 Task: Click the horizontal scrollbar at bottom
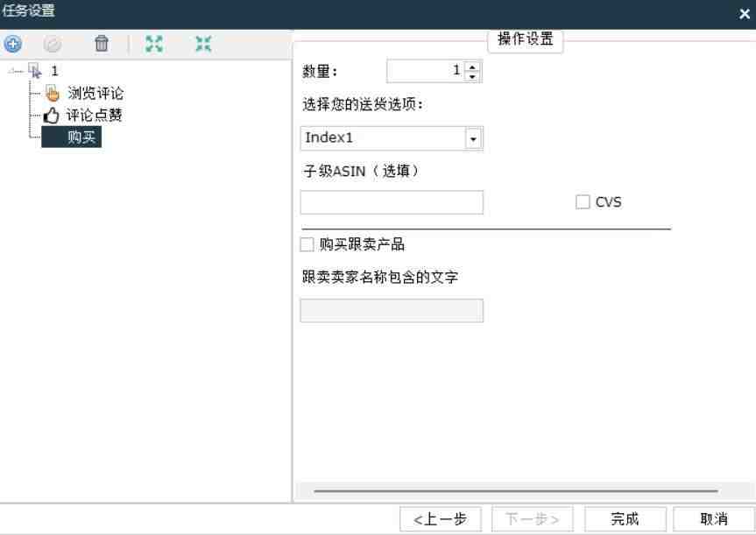(516, 491)
